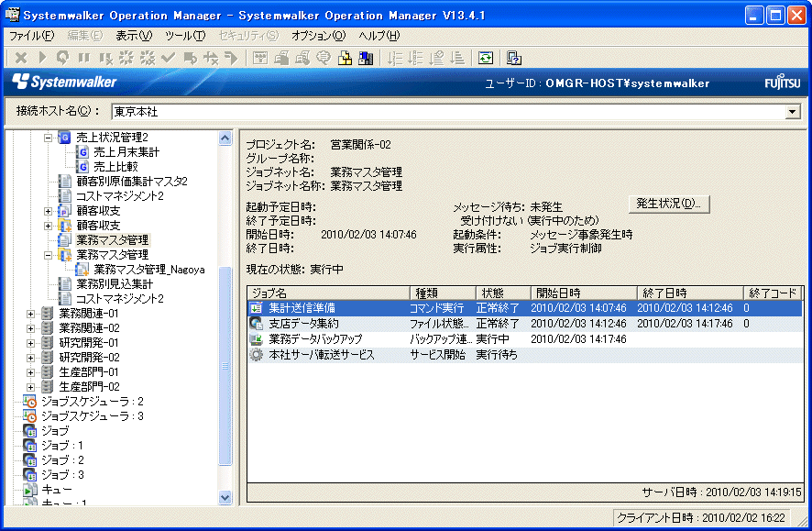Open the 接続ホスト名 dropdown arrow
Viewport: 812px width, 531px height.
[x=793, y=111]
